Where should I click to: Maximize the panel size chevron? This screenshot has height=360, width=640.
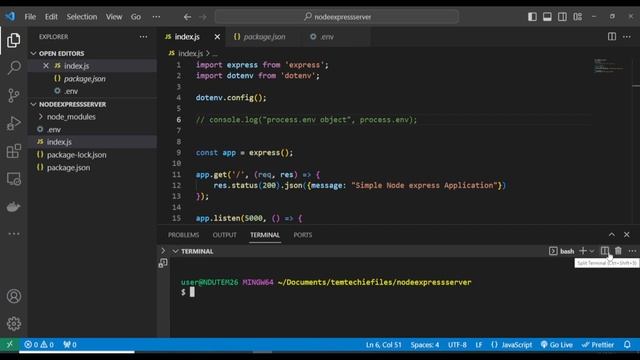click(611, 235)
